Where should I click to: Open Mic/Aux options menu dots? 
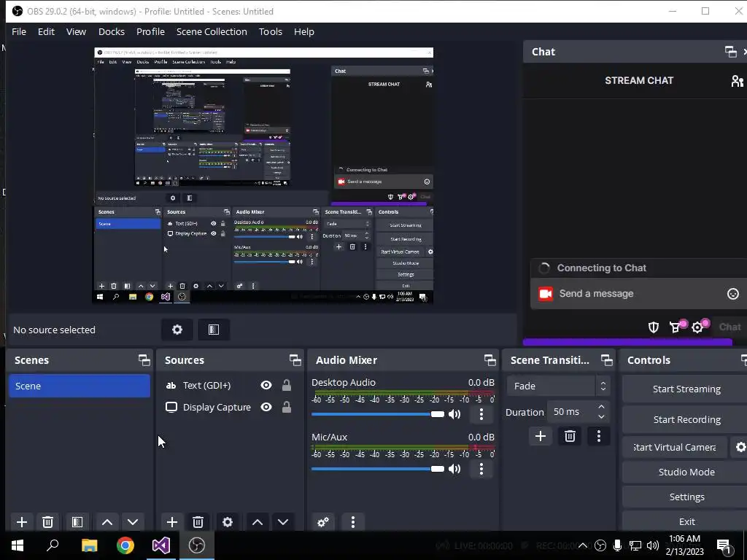[x=481, y=469]
